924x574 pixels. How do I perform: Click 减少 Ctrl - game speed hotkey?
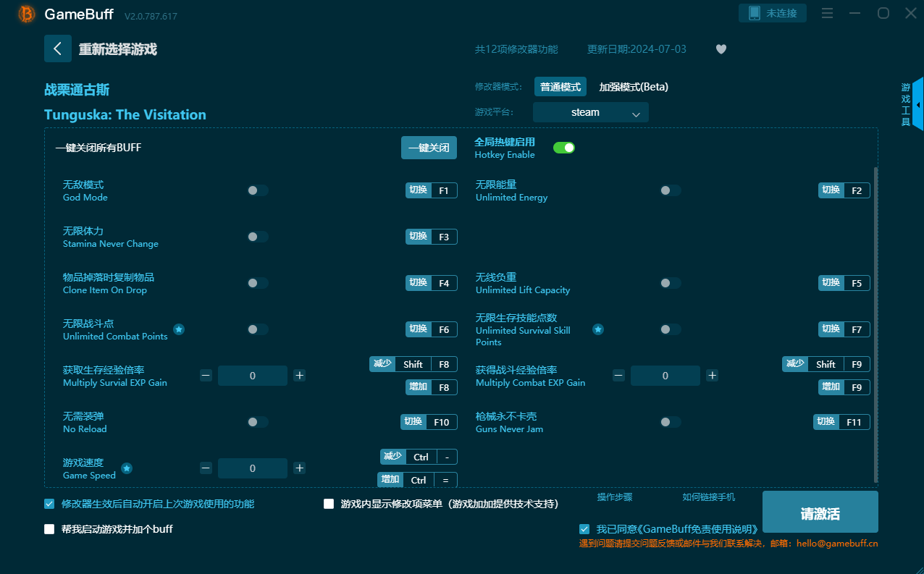coord(419,457)
